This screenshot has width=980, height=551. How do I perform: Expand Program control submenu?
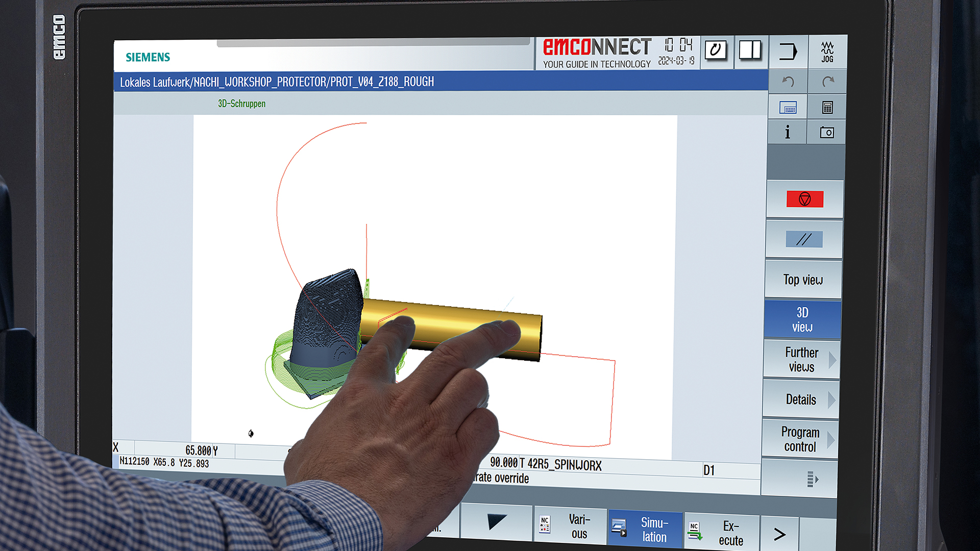click(x=800, y=439)
